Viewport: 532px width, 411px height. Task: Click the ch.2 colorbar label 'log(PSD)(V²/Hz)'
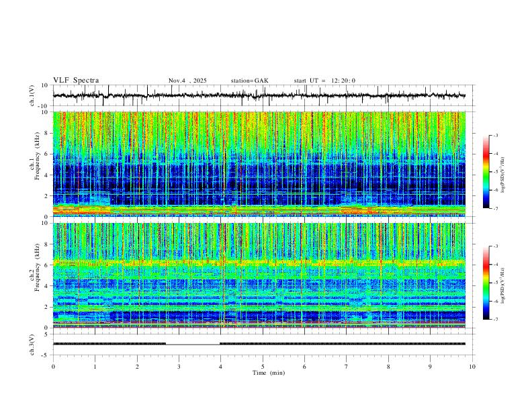503,285
